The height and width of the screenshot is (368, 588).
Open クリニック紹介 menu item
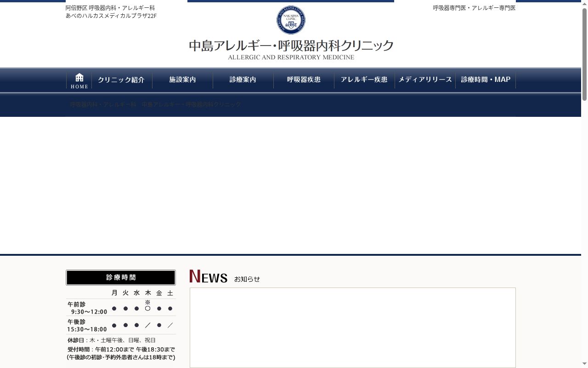[x=121, y=80]
